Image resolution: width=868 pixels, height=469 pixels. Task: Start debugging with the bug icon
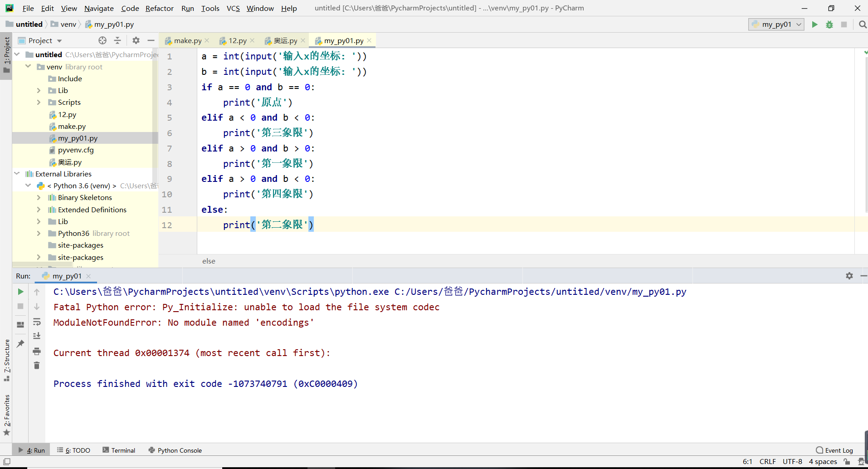point(829,24)
